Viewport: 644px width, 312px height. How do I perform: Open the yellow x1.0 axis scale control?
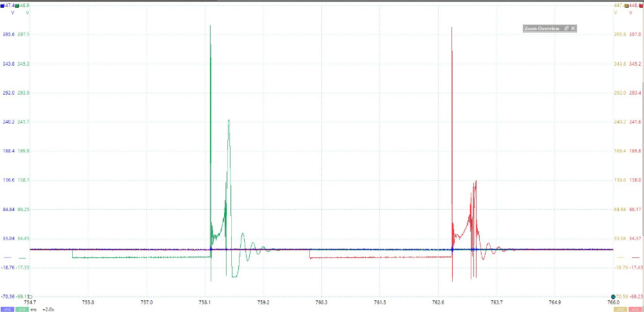coord(620,309)
